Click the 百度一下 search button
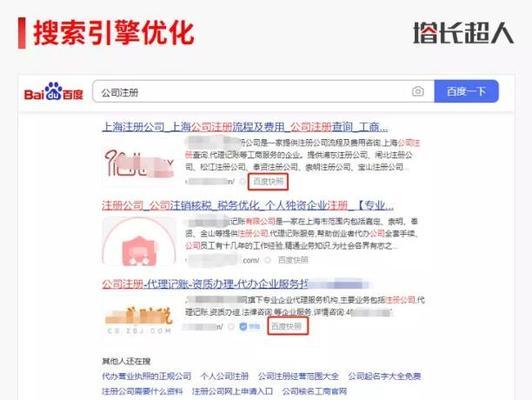This screenshot has height=400, width=532. click(466, 91)
